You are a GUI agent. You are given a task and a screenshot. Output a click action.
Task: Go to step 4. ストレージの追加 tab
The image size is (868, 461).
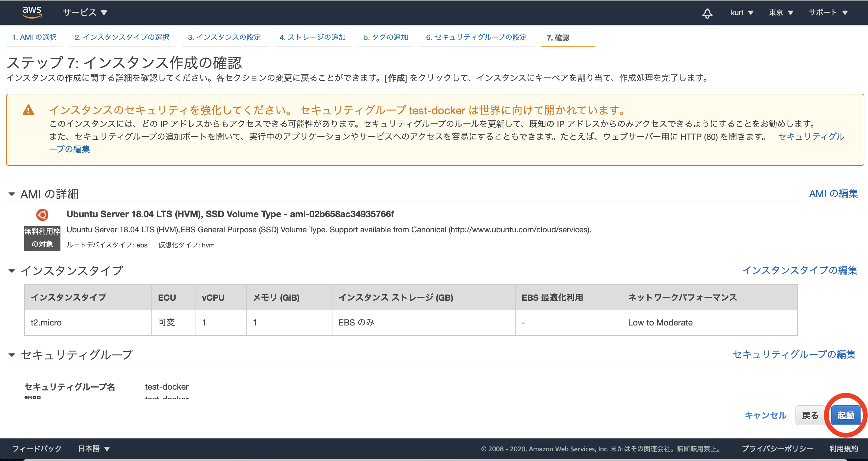[313, 37]
